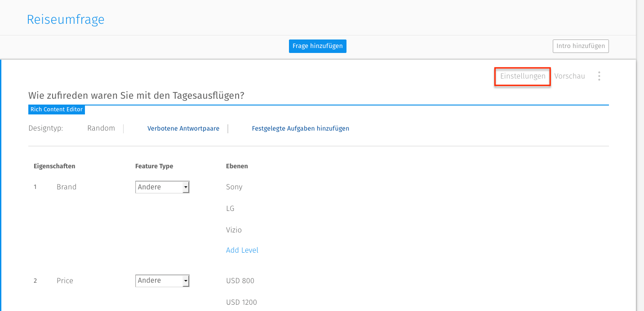Viewport: 644px width, 311px height.
Task: Edit the USD 800 price level
Action: 240,281
